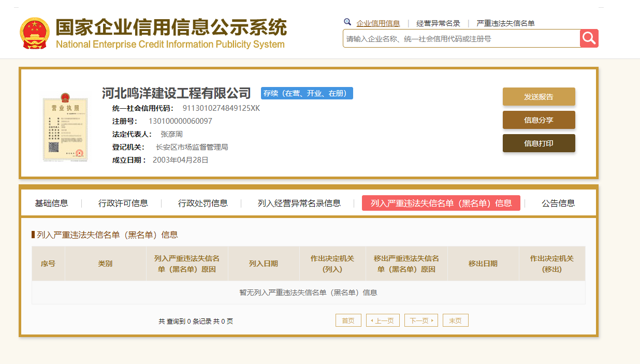Click the small magnifier icon beside 企业信用信息

pos(347,22)
